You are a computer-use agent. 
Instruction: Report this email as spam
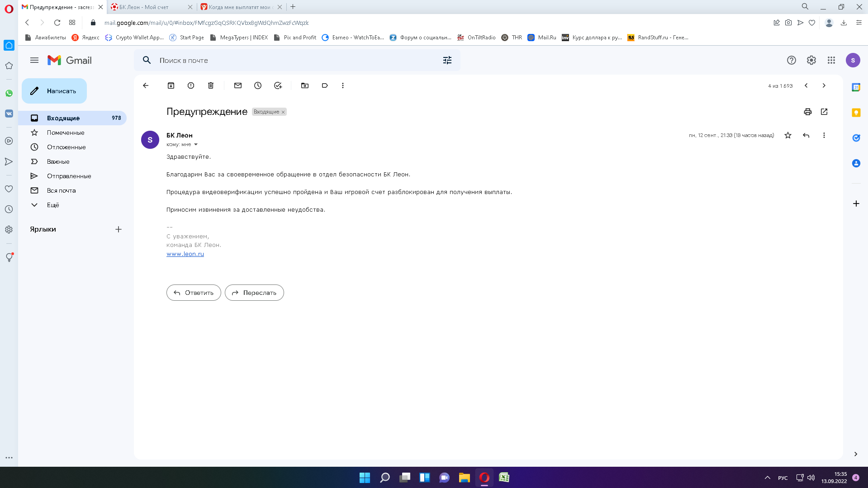[191, 85]
